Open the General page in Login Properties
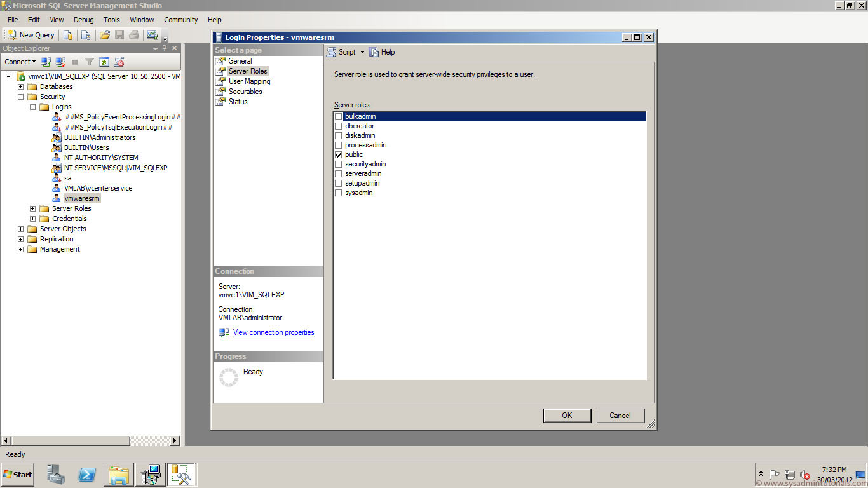 (x=240, y=61)
